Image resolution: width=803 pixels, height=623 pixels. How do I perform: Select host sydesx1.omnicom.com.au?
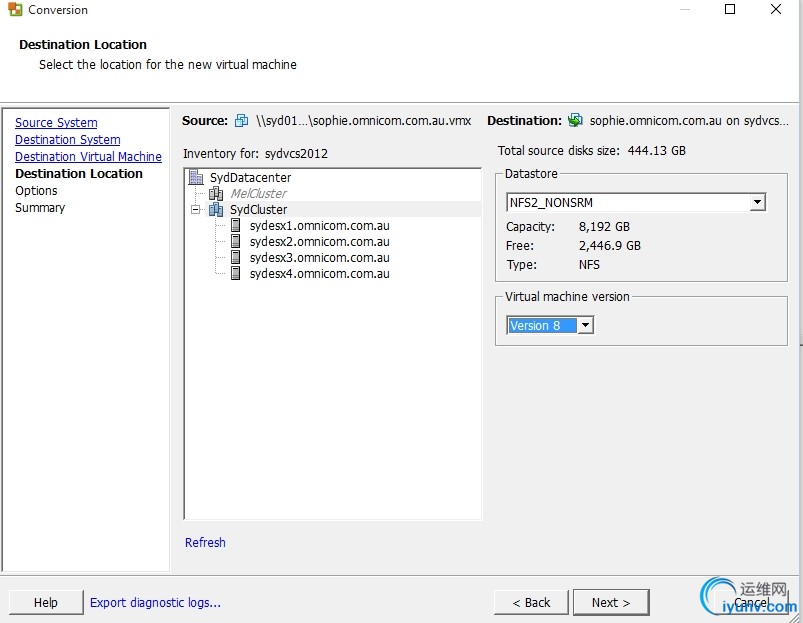(320, 226)
